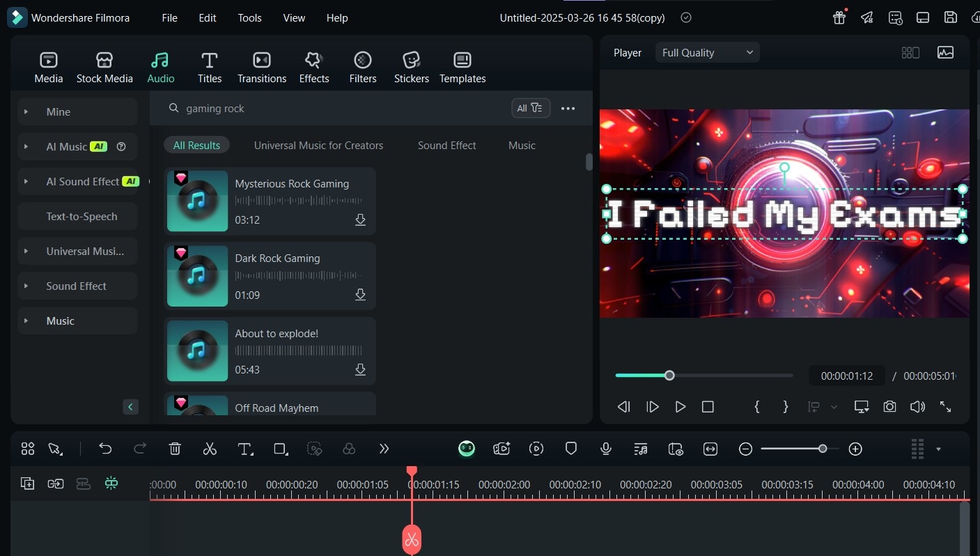Set mark out with the right brace
This screenshot has width=980, height=556.
tap(786, 407)
